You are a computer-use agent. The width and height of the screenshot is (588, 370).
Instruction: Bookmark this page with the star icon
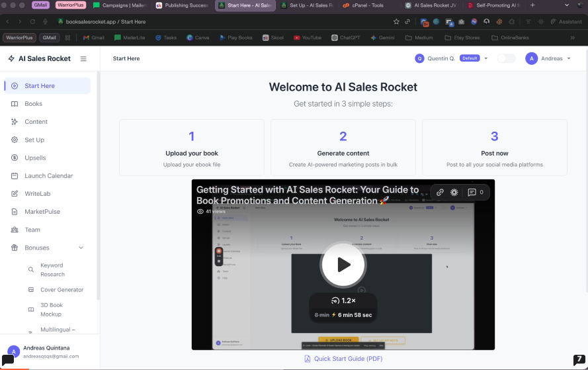coord(396,22)
